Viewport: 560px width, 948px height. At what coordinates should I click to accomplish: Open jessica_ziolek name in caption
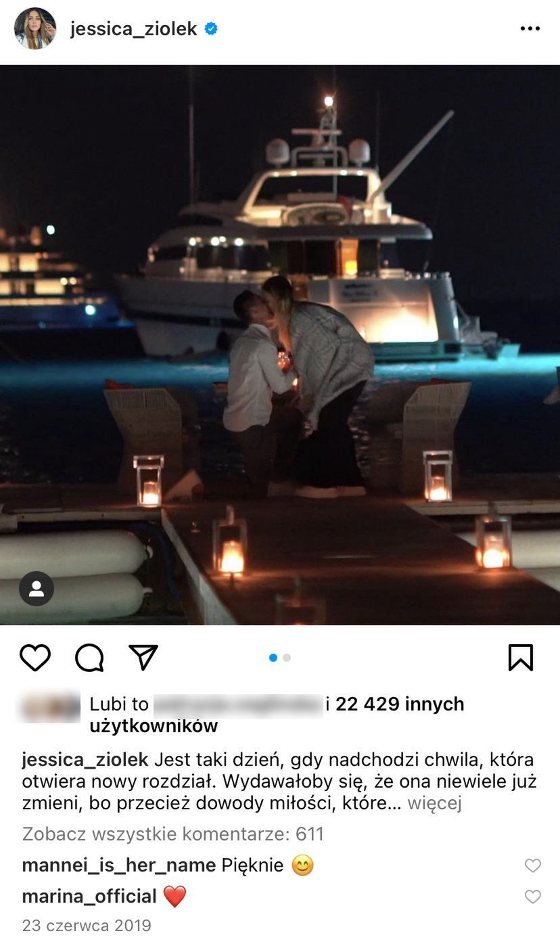tap(85, 759)
